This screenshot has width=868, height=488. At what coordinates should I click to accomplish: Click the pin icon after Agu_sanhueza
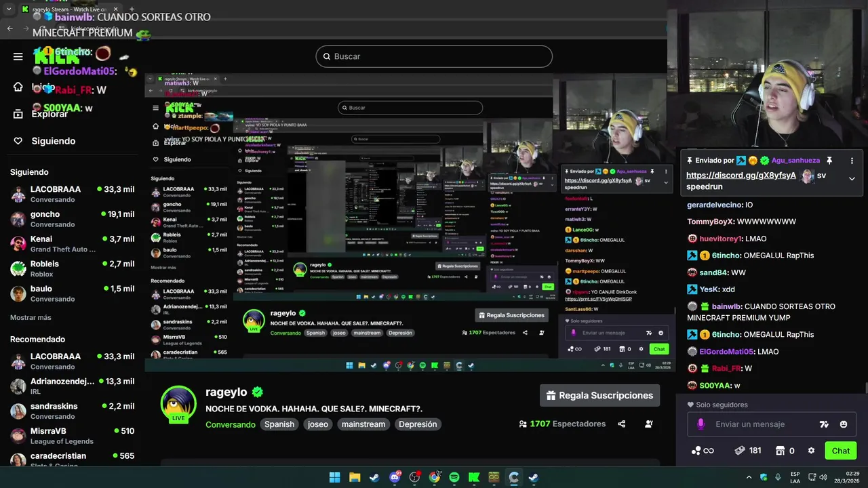coord(829,161)
